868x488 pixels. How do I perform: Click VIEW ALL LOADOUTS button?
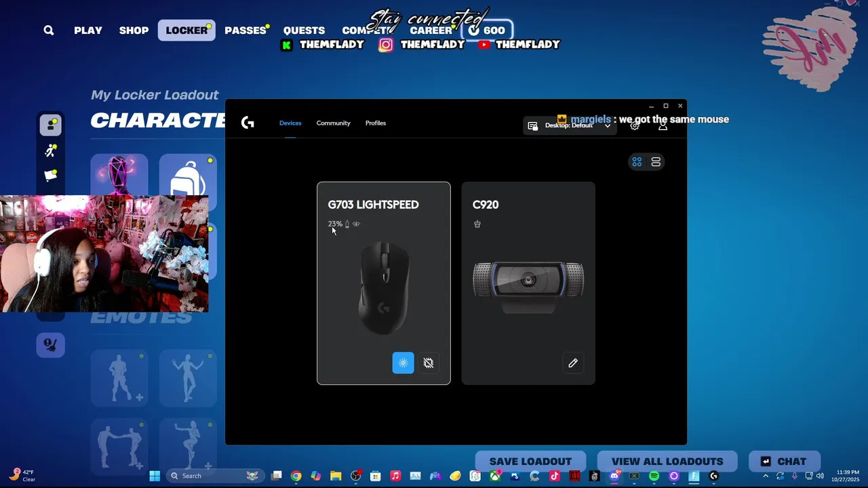[x=667, y=462]
